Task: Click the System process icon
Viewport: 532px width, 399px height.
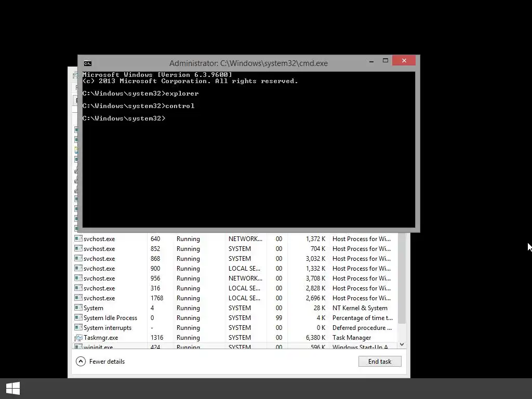Action: click(x=78, y=308)
